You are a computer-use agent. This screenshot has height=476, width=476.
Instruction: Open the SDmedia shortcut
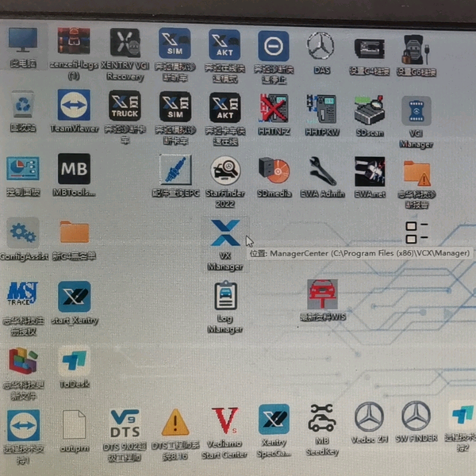[274, 171]
